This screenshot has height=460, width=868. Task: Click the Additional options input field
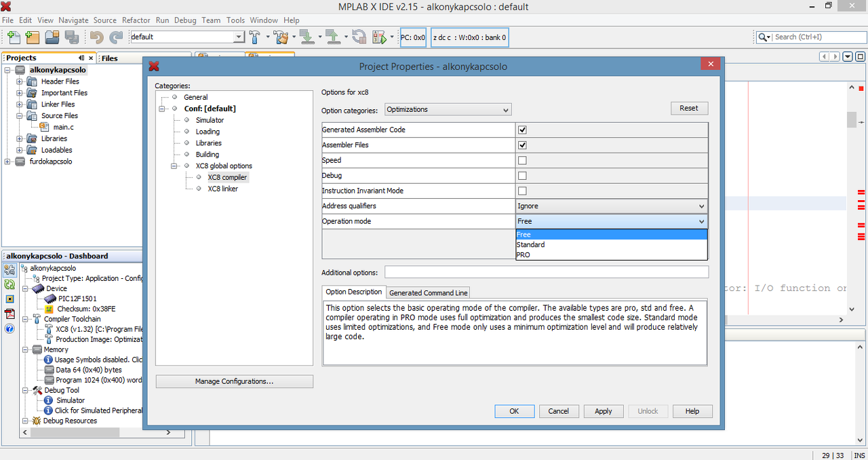[x=547, y=272]
